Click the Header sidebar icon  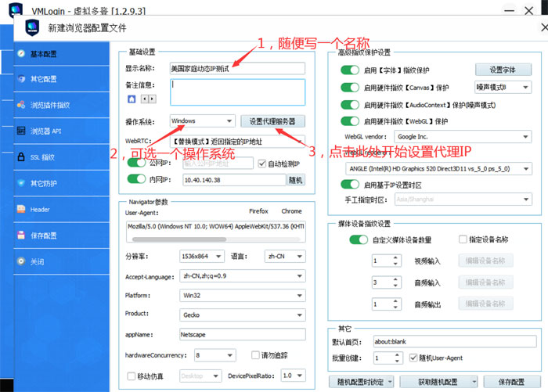21,209
